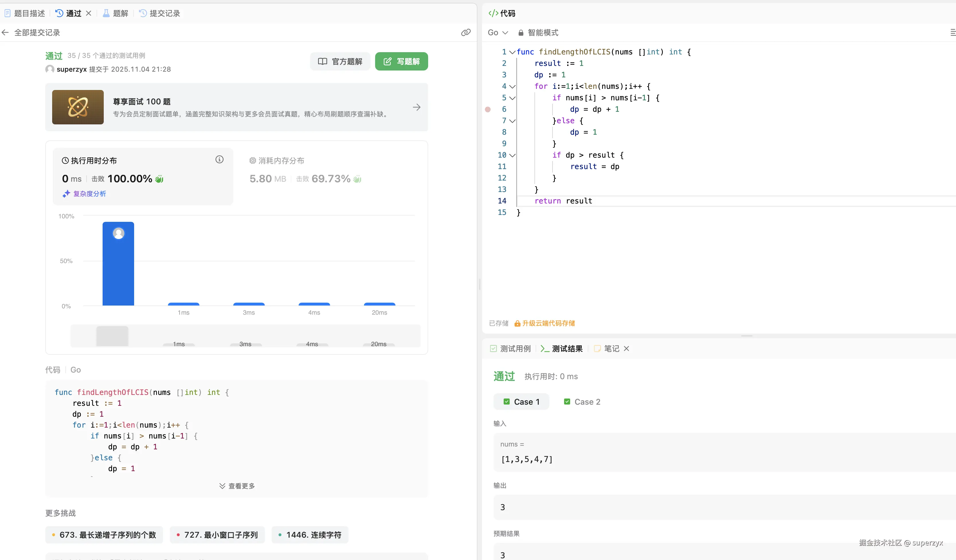This screenshot has width=956, height=560.
Task: Close the 通过 submission tab
Action: [x=88, y=13]
